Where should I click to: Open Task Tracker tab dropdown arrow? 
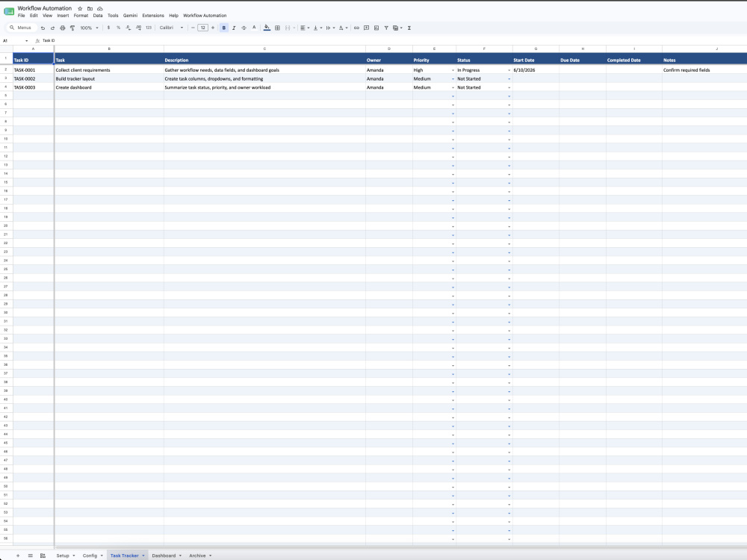pyautogui.click(x=143, y=556)
